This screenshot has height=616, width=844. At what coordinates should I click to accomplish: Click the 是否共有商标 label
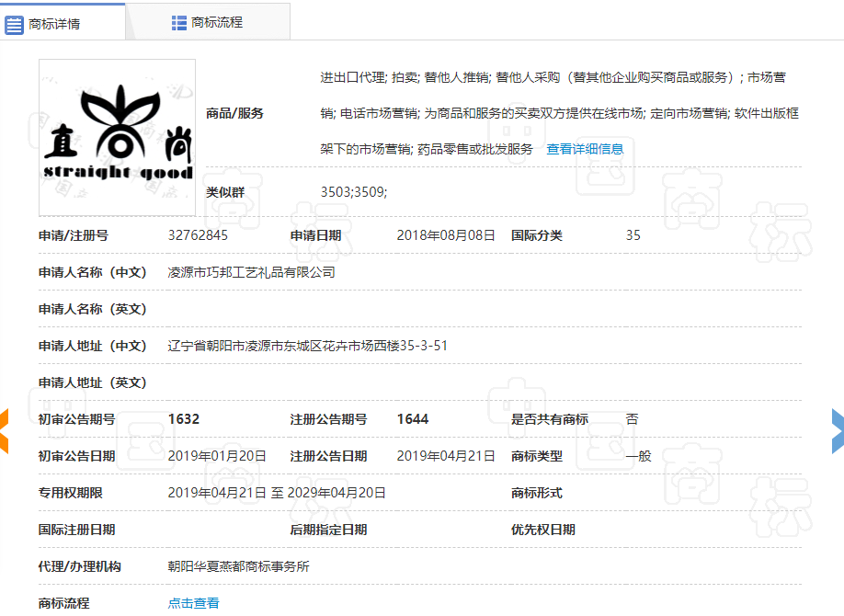tap(550, 419)
